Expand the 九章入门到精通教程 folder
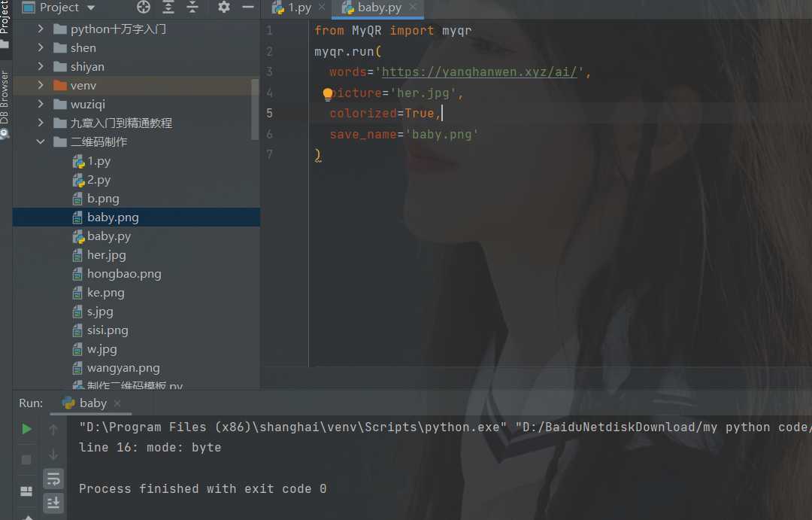 click(x=41, y=123)
